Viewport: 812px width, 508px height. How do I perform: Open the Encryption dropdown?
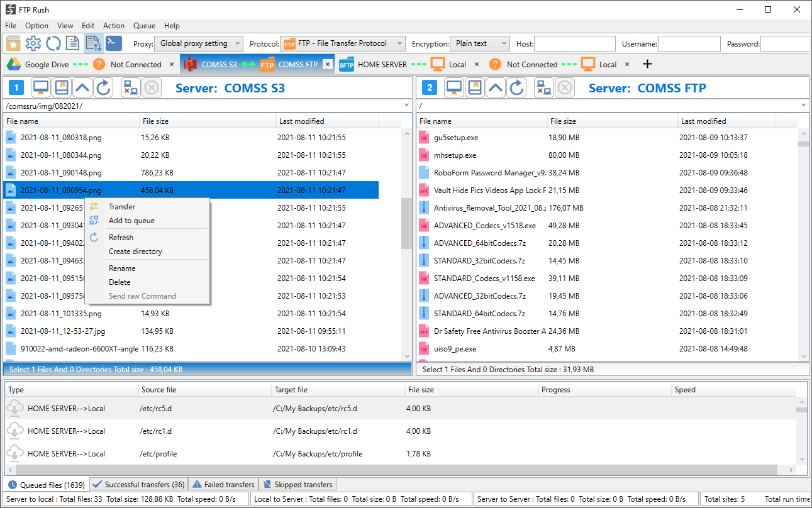(479, 43)
